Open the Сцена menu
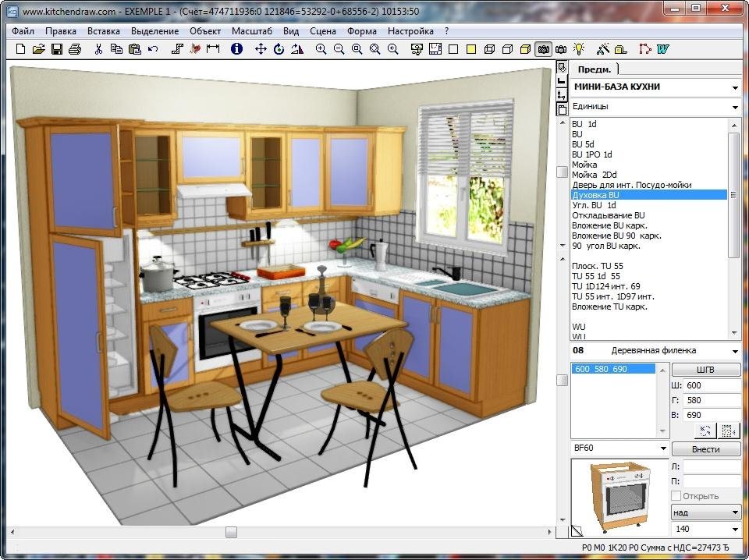The height and width of the screenshot is (560, 749). click(x=322, y=31)
